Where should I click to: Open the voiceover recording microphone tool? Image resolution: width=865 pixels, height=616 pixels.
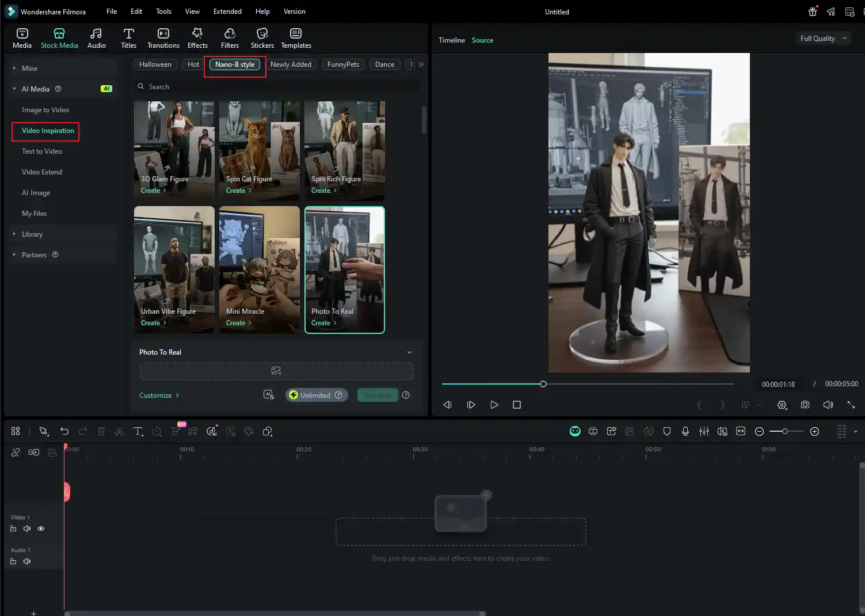[685, 431]
